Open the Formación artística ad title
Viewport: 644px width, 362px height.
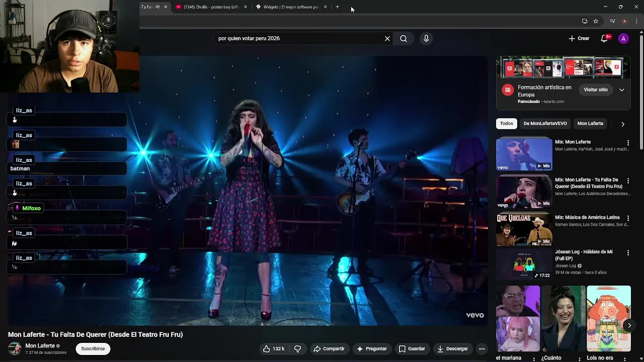click(544, 90)
